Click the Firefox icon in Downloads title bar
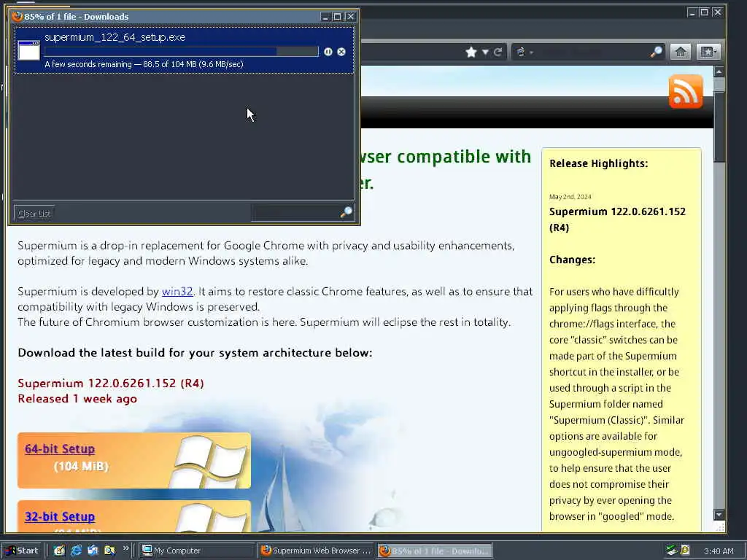 [18, 16]
